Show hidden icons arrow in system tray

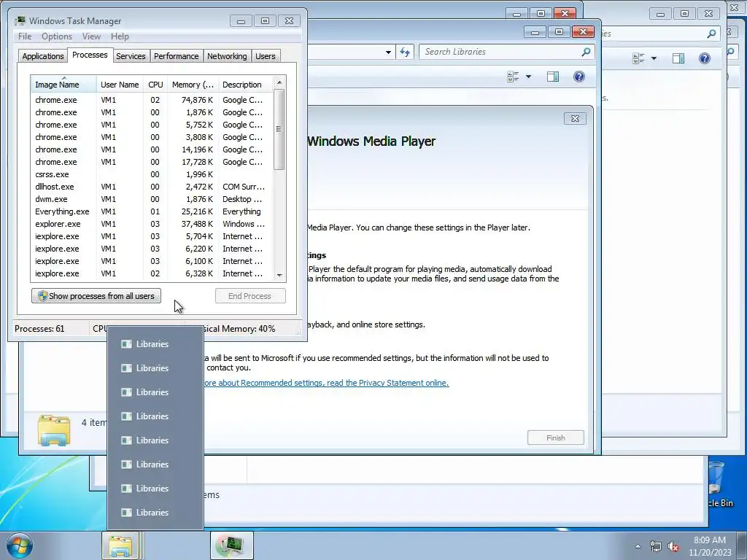pos(638,546)
